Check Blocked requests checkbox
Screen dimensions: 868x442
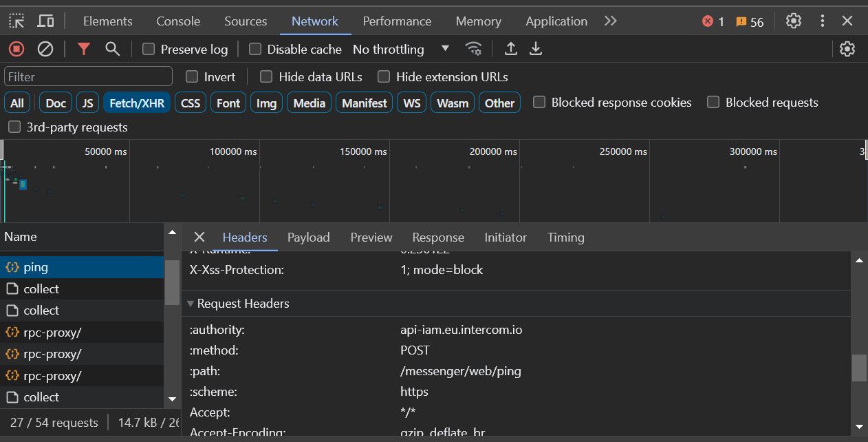pos(713,102)
